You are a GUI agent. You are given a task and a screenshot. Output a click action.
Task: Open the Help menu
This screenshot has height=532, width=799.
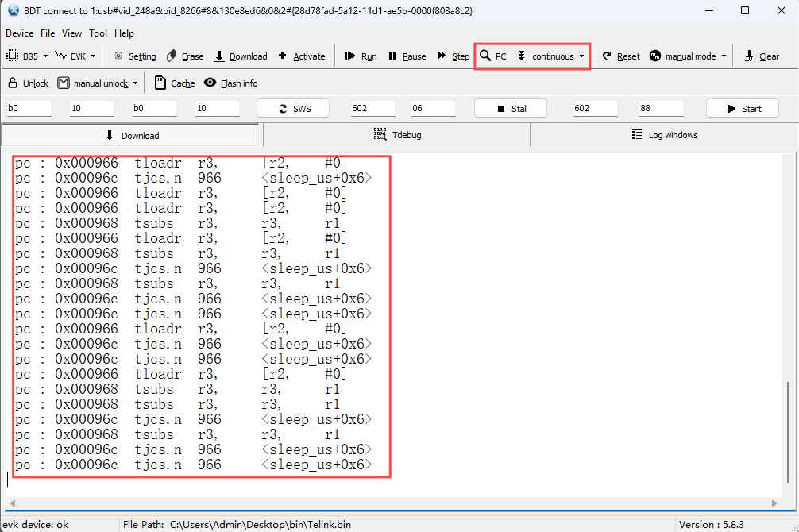point(124,33)
